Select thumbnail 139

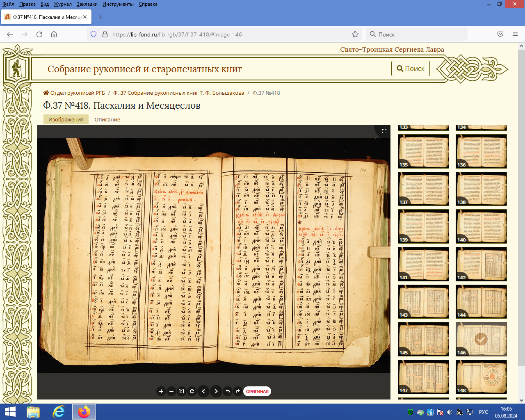click(x=423, y=226)
